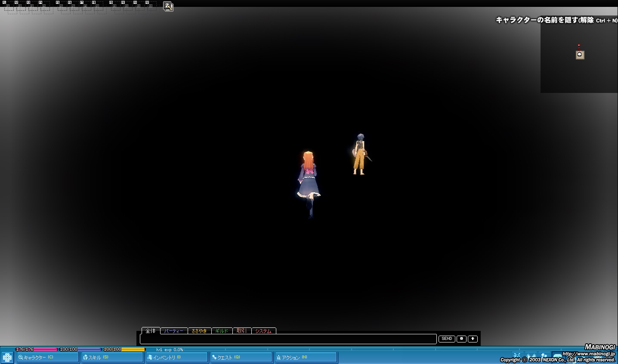This screenshot has height=364, width=618.
Task: Click the yellow stamina bar 100/100
Action: click(x=124, y=349)
